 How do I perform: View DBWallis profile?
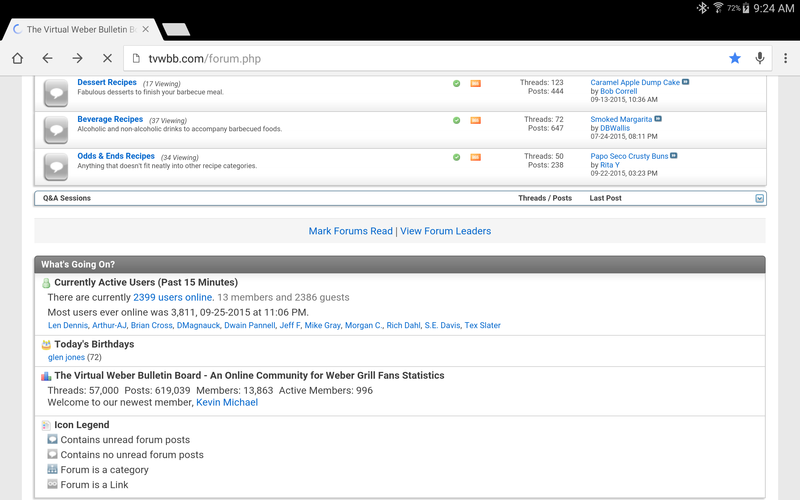click(615, 128)
